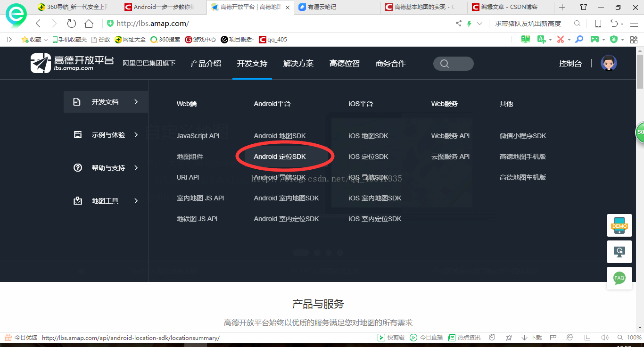Open the 解决方案 nav menu
The width and height of the screenshot is (644, 347).
click(298, 63)
